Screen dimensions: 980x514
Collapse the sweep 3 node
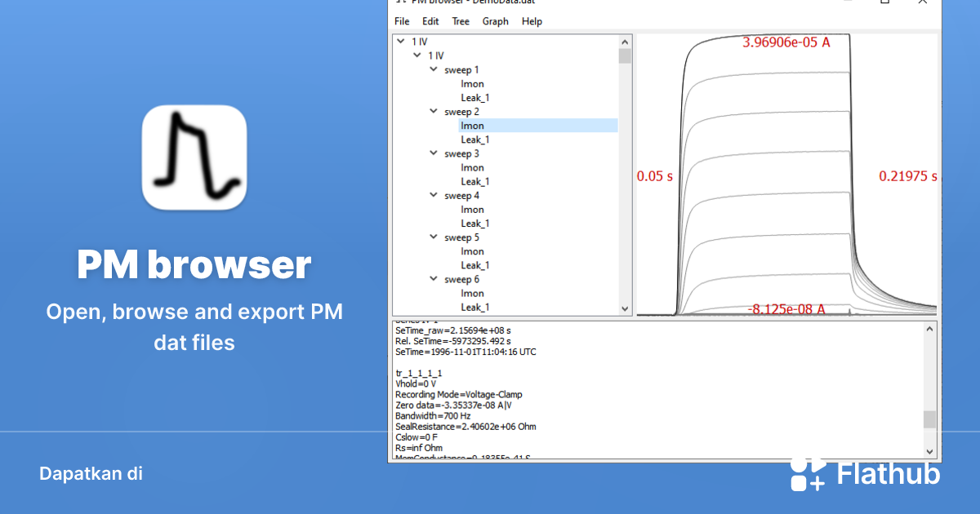[x=434, y=153]
